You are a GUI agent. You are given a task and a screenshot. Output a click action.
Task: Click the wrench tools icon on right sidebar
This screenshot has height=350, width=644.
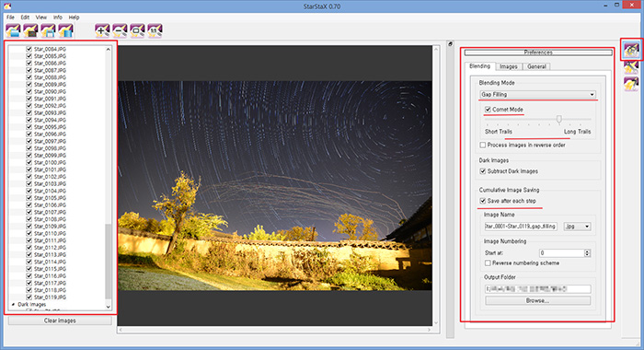point(631,67)
